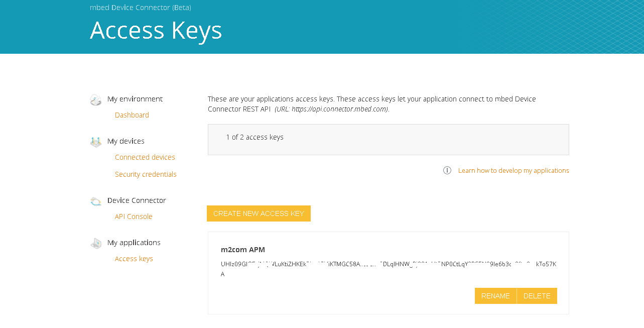
Task: Open the API Console
Action: [134, 216]
